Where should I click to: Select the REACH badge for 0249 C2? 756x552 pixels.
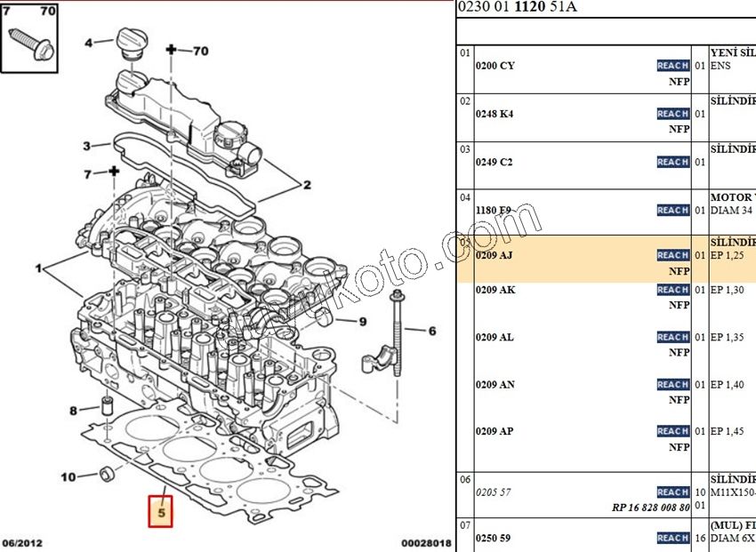[672, 162]
